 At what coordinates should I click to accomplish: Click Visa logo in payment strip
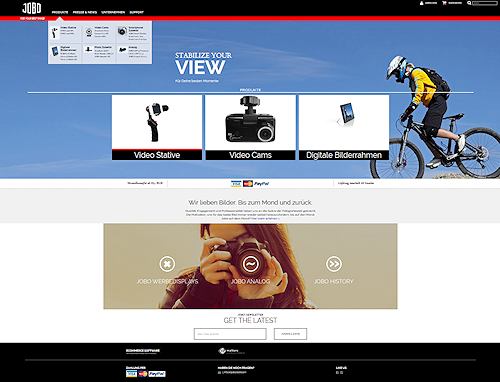(236, 184)
